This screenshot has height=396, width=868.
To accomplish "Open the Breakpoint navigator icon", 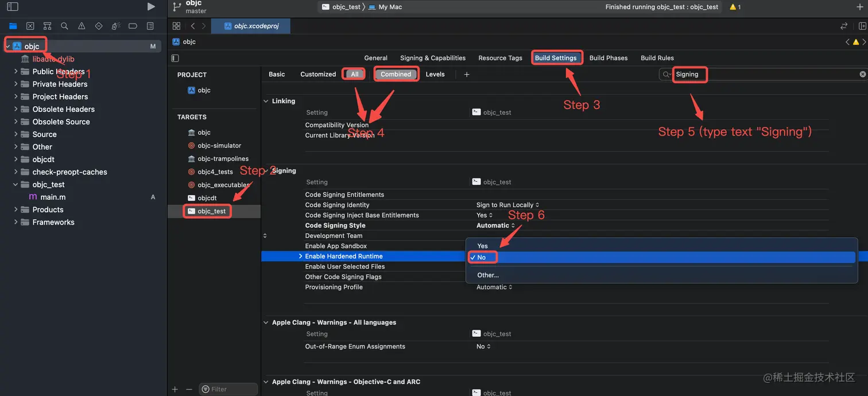I will 133,26.
